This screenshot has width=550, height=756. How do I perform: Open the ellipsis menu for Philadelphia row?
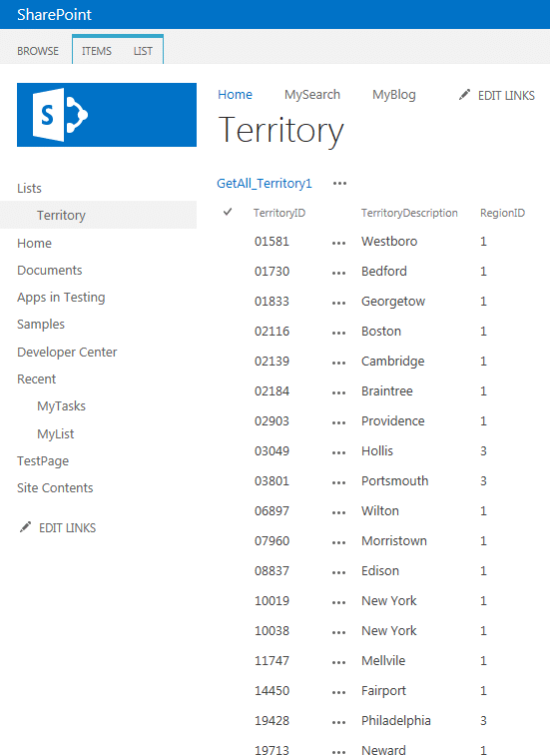click(x=338, y=722)
